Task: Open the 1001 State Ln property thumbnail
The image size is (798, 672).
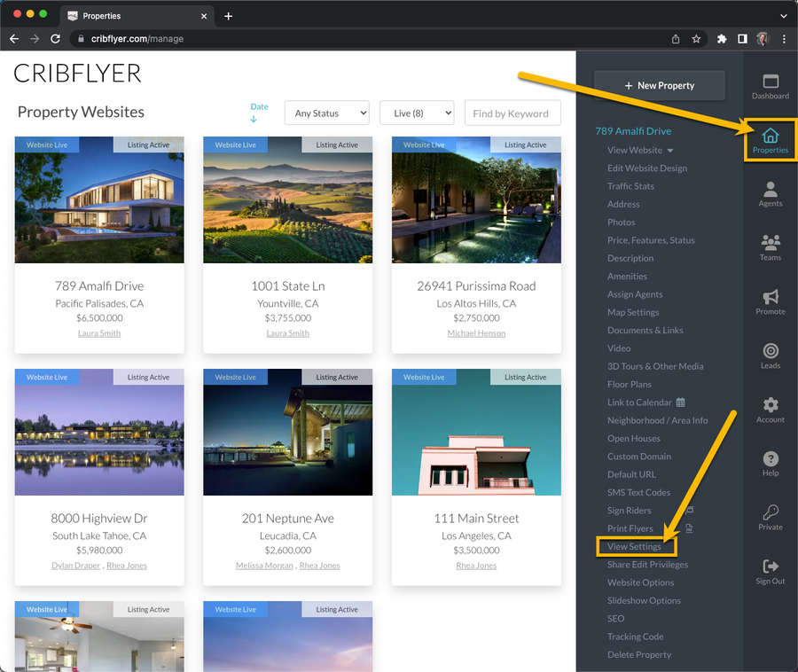Action: point(288,200)
